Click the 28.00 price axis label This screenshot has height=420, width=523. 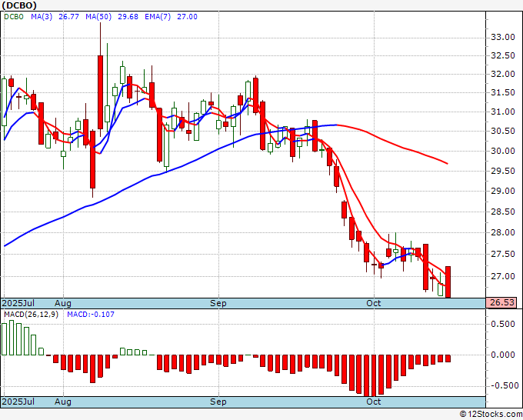point(503,232)
